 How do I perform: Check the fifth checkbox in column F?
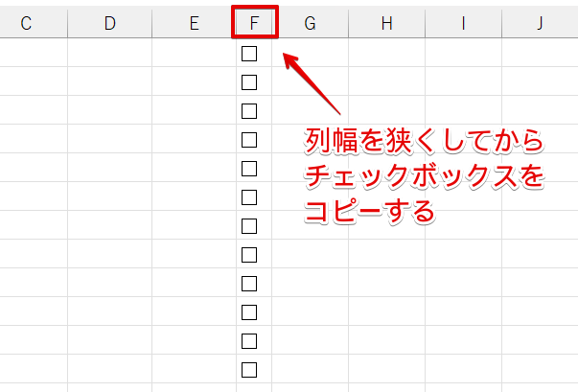tap(249, 169)
